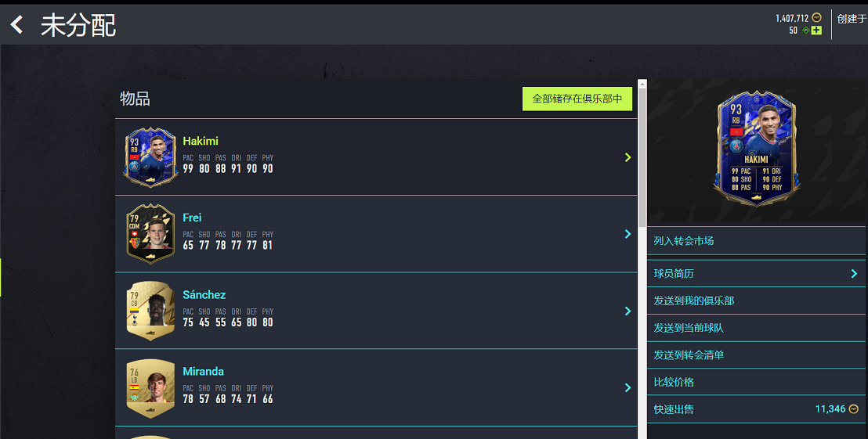
Task: Open 球员简历 entry
Action: pyautogui.click(x=756, y=274)
